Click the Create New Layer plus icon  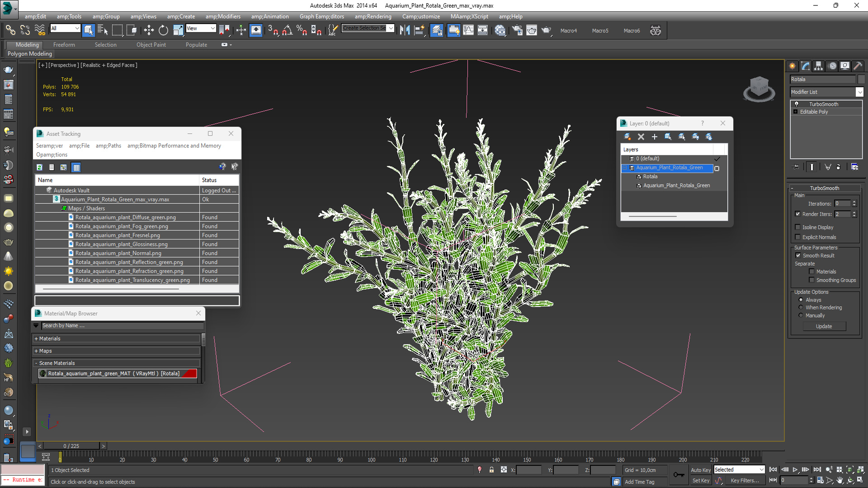point(654,136)
